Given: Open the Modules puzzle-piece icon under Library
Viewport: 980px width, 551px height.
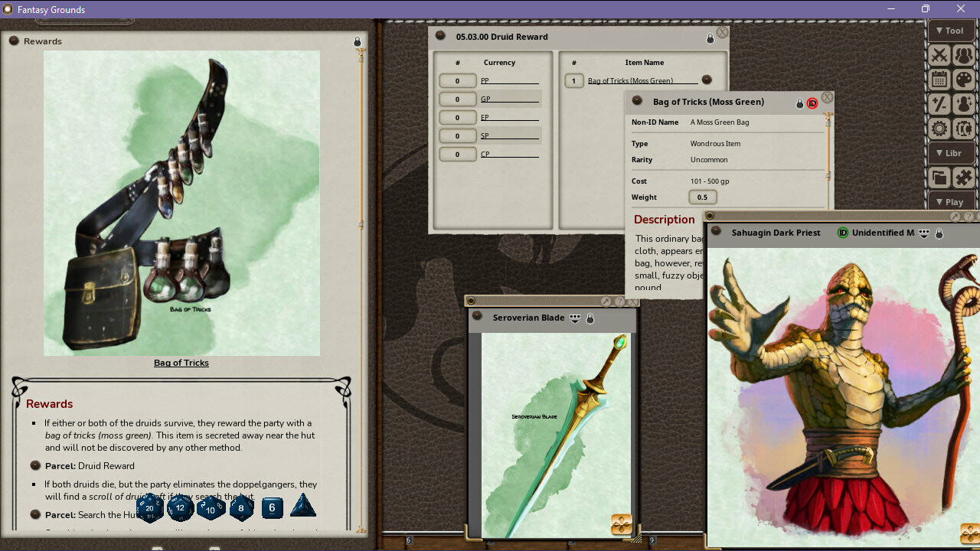Looking at the screenshot, I should [x=963, y=177].
